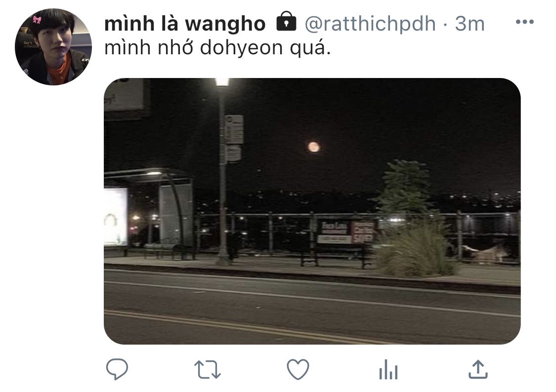Open the profile name mình là wangho
The image size is (556, 392).
click(x=185, y=24)
